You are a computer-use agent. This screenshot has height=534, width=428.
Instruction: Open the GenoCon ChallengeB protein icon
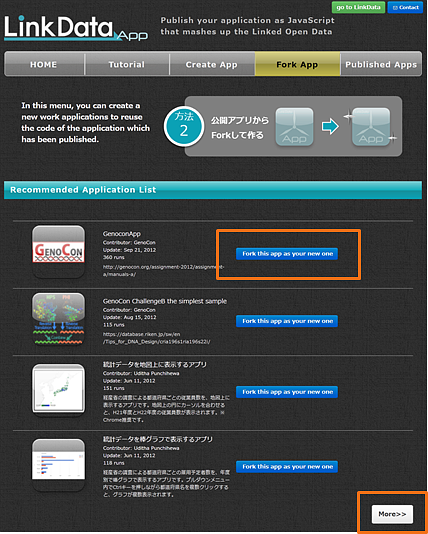point(59,319)
